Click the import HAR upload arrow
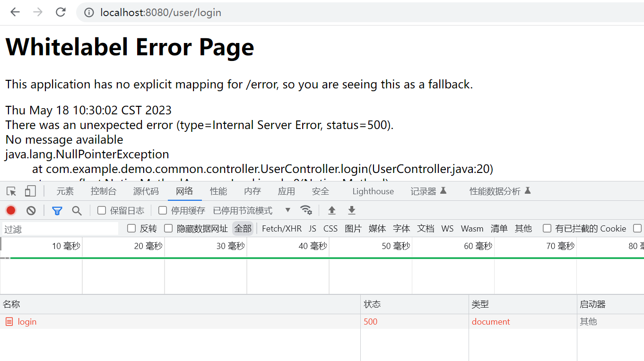Screen dimensions: 644x361 pos(332,210)
